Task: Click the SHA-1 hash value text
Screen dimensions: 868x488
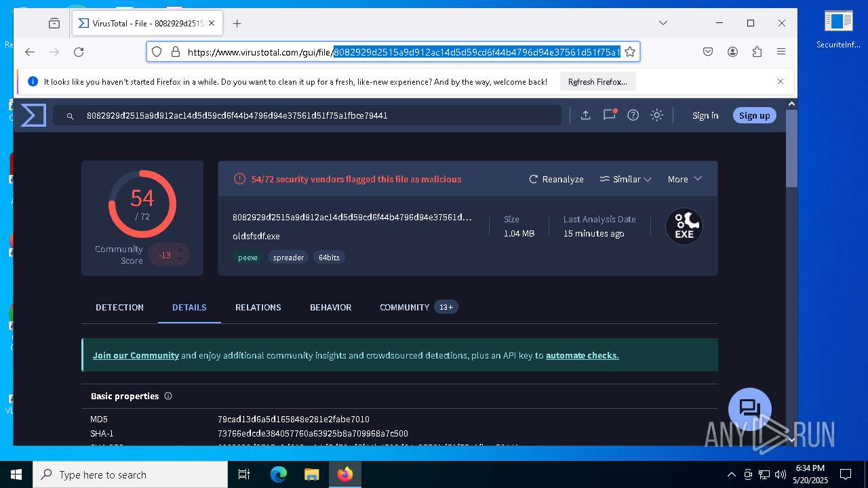Action: 313,434
